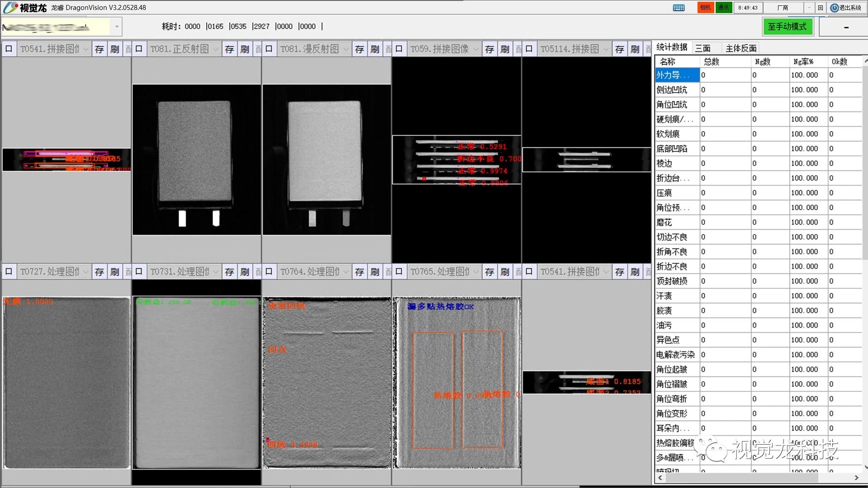868x488 pixels.
Task: Click the on-screen keyboard icon
Action: 679,8
